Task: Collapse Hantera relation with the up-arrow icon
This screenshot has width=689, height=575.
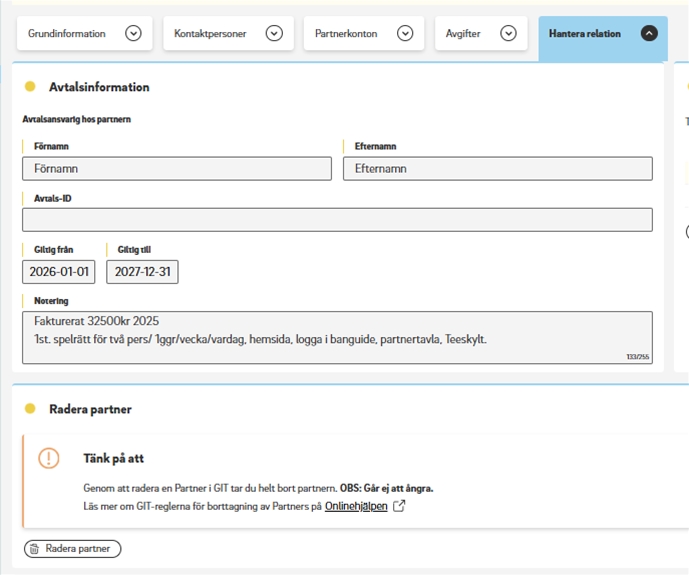Action: (649, 34)
